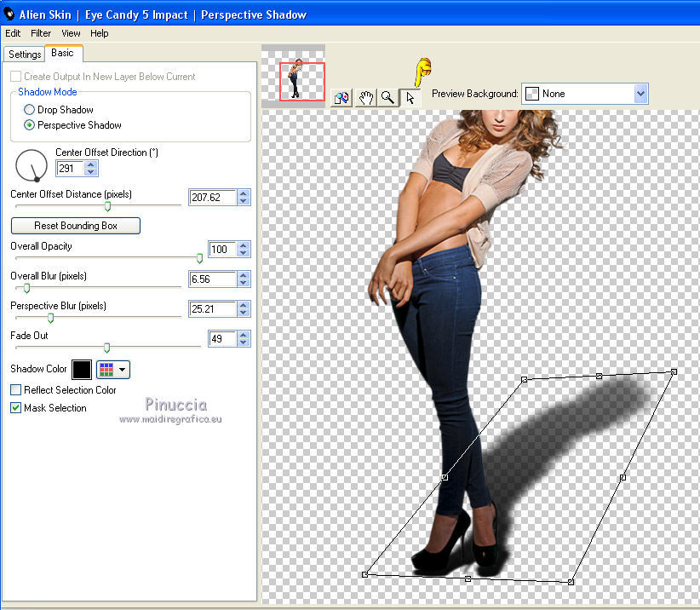Click the Overall Blur value field
This screenshot has height=610, width=700.
[213, 279]
